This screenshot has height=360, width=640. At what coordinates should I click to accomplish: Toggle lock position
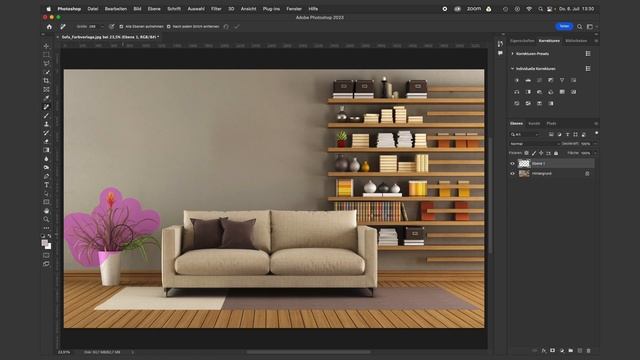[x=541, y=153]
